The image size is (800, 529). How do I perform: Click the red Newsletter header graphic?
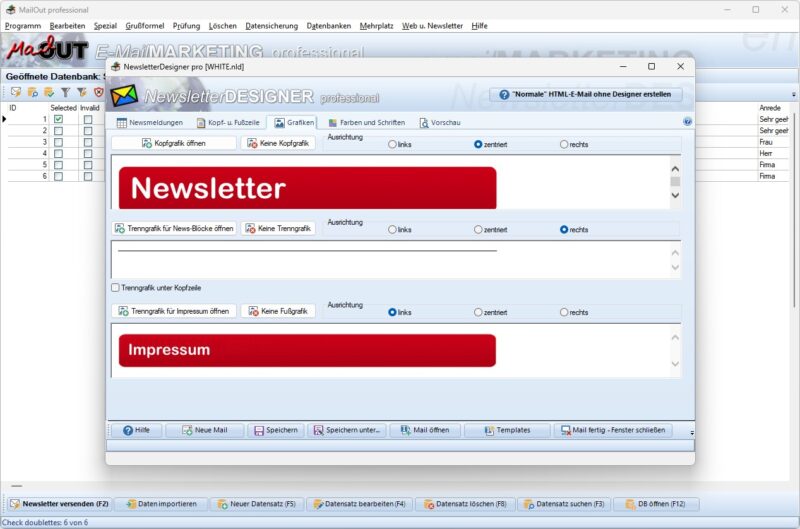tap(307, 188)
